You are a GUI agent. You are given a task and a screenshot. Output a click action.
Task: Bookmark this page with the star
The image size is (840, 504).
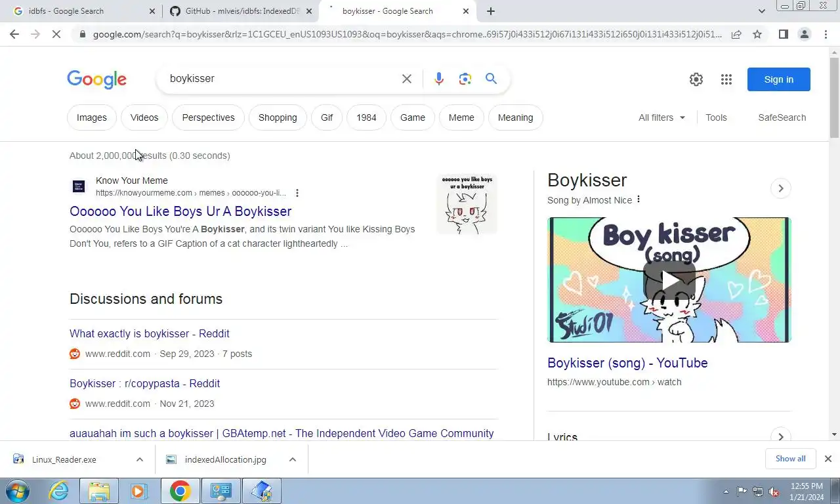pyautogui.click(x=757, y=34)
